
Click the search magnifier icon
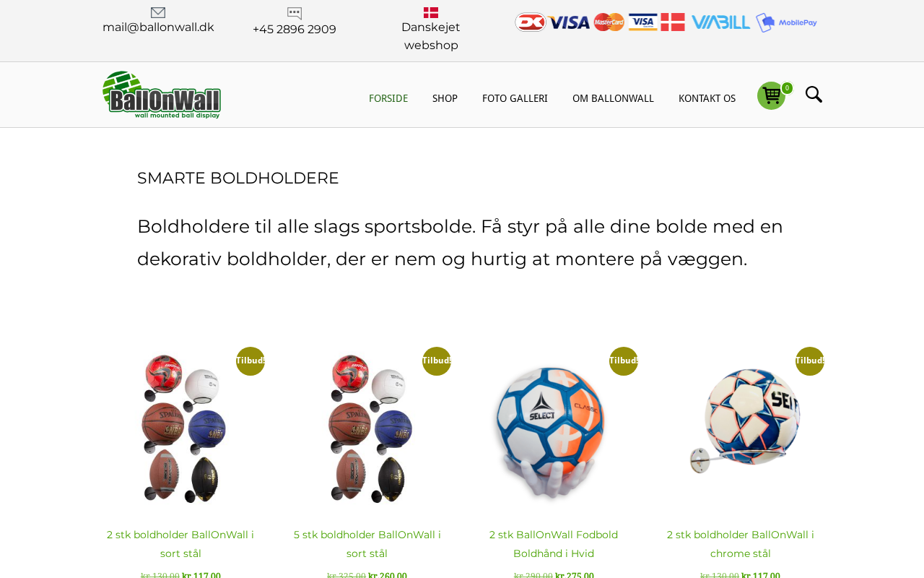coord(814,95)
